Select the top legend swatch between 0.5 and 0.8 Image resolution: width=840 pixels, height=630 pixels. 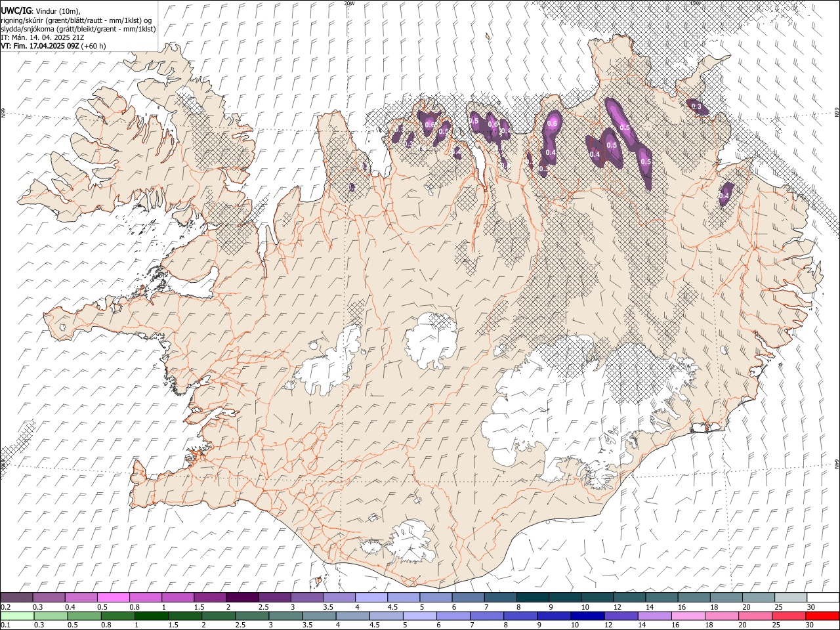[x=114, y=598]
